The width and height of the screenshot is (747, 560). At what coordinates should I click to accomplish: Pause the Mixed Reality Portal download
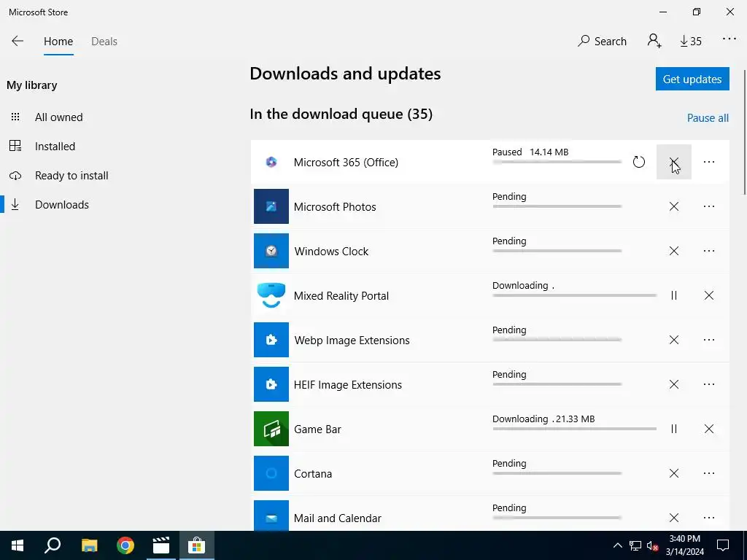coord(673,295)
